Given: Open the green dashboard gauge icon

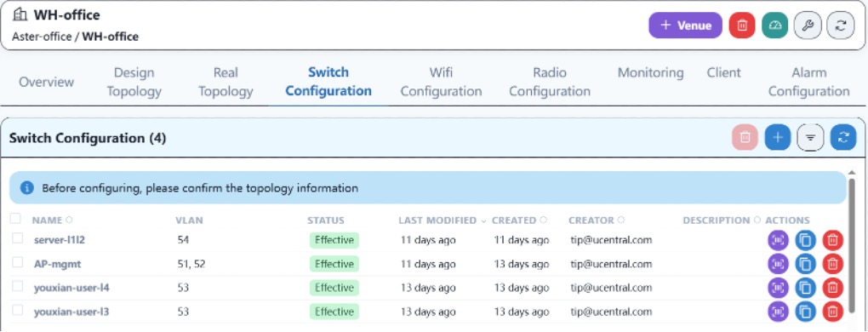Looking at the screenshot, I should point(774,26).
